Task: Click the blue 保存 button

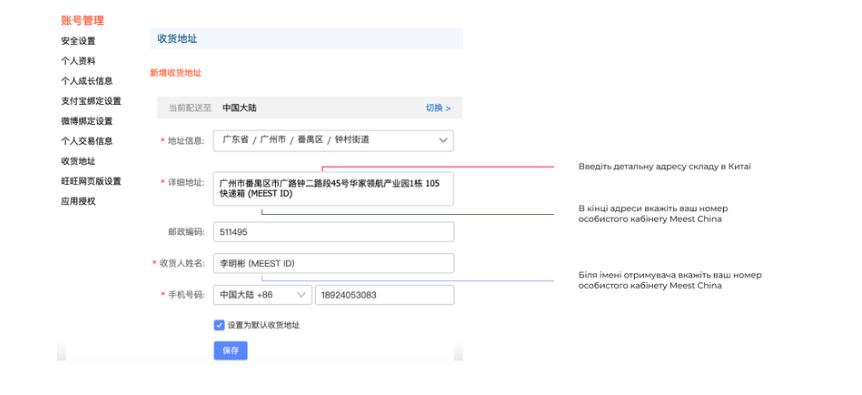Action: 230,351
